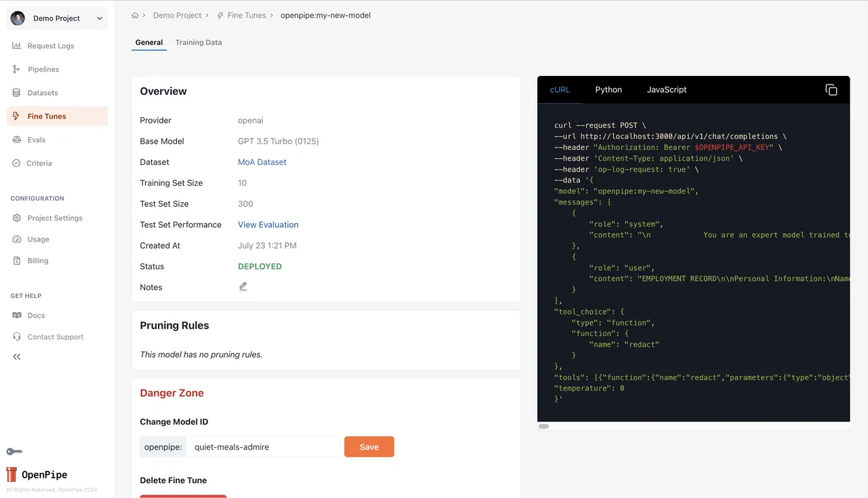Click the Pruning Rules heading
The image size is (868, 498).
pyautogui.click(x=174, y=326)
